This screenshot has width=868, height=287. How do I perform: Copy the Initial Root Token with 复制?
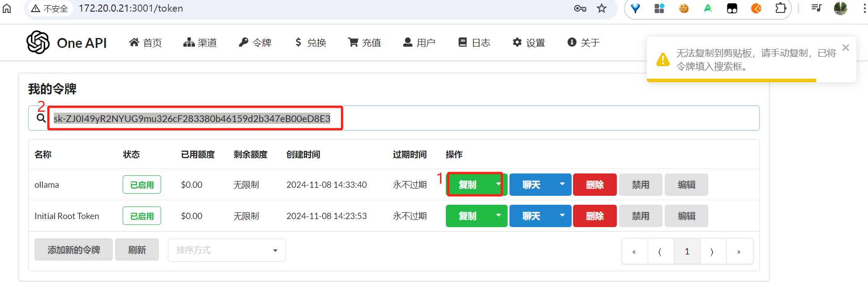click(468, 216)
